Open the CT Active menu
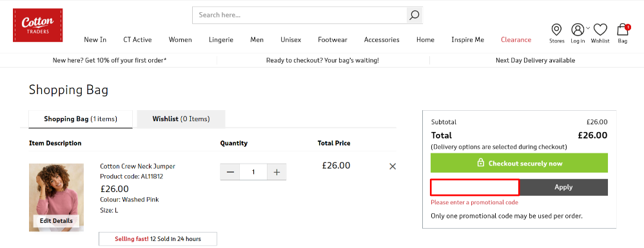The image size is (644, 248). [x=137, y=40]
